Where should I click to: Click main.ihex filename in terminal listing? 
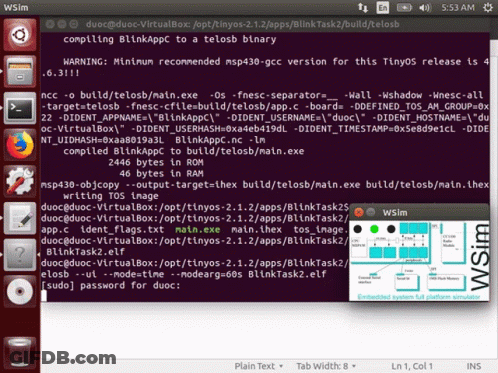click(x=256, y=230)
